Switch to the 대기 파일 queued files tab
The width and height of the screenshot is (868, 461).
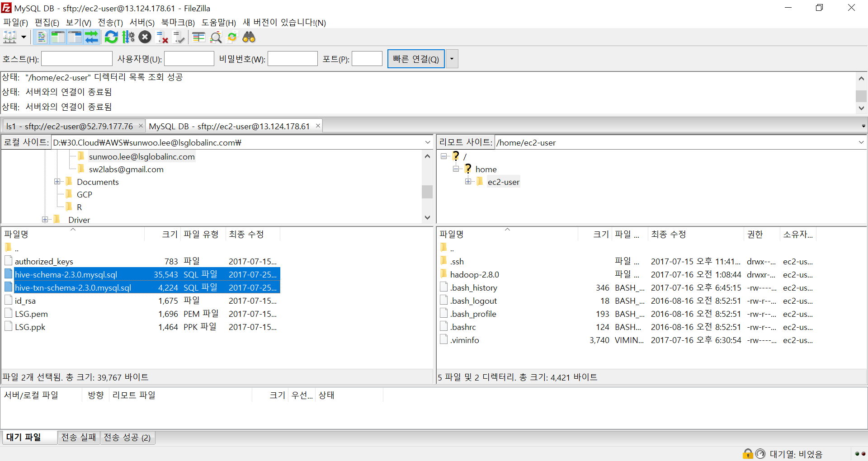point(29,437)
